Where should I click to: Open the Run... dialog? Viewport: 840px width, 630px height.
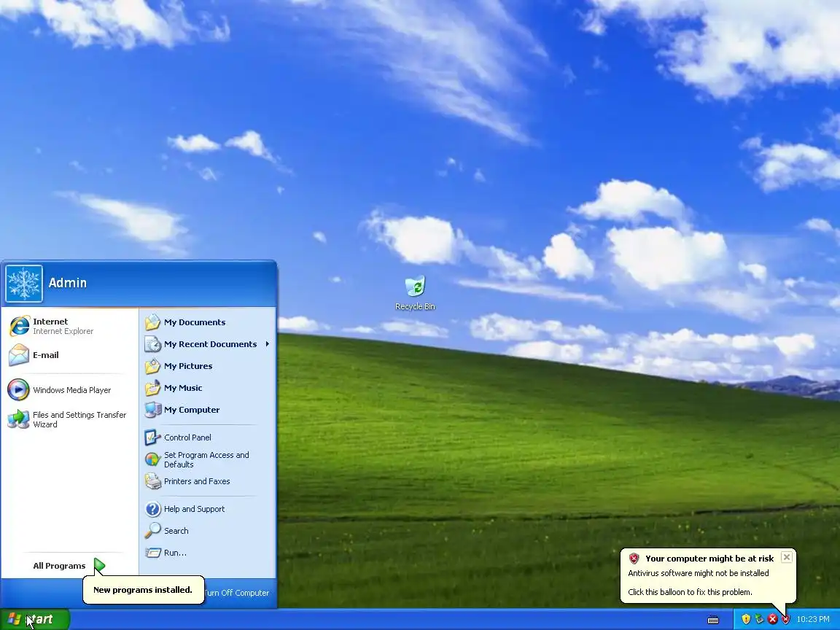207,553
